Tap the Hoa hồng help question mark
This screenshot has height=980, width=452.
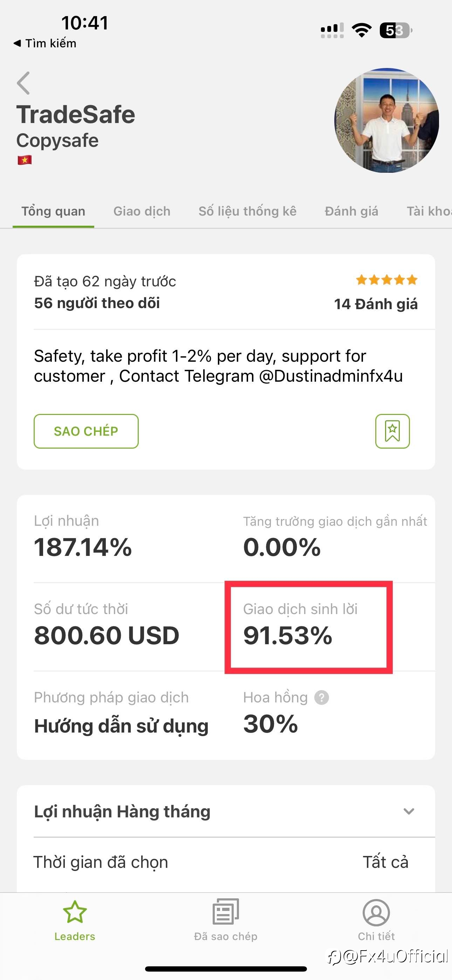(322, 697)
